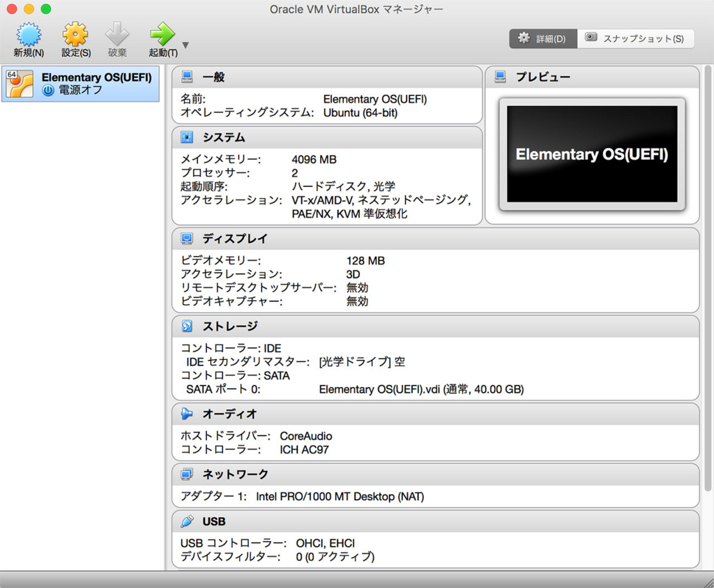This screenshot has height=588, width=714.
Task: Click the Elementary OS VM list icon
Action: tap(19, 84)
